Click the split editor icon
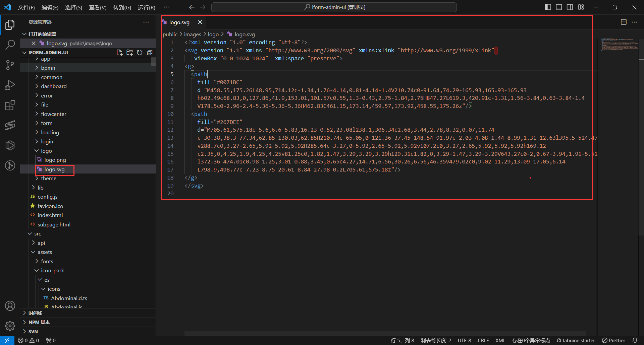This screenshot has width=644, height=345. (x=624, y=22)
